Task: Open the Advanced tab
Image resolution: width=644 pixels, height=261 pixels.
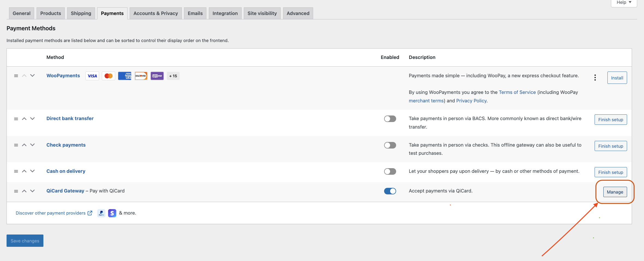Action: tap(298, 13)
